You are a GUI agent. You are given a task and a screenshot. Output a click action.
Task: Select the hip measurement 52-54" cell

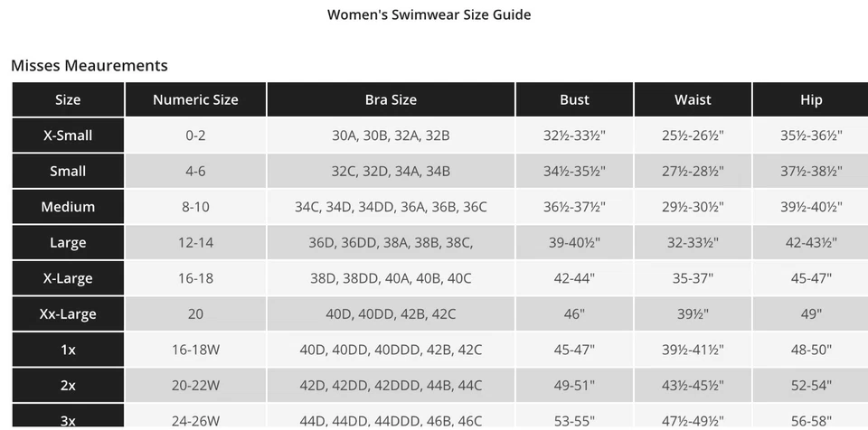coord(811,386)
